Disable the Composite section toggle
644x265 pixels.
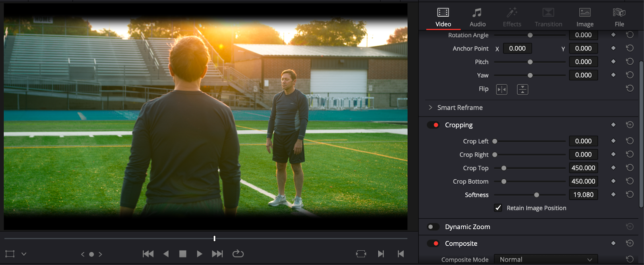[x=433, y=243]
